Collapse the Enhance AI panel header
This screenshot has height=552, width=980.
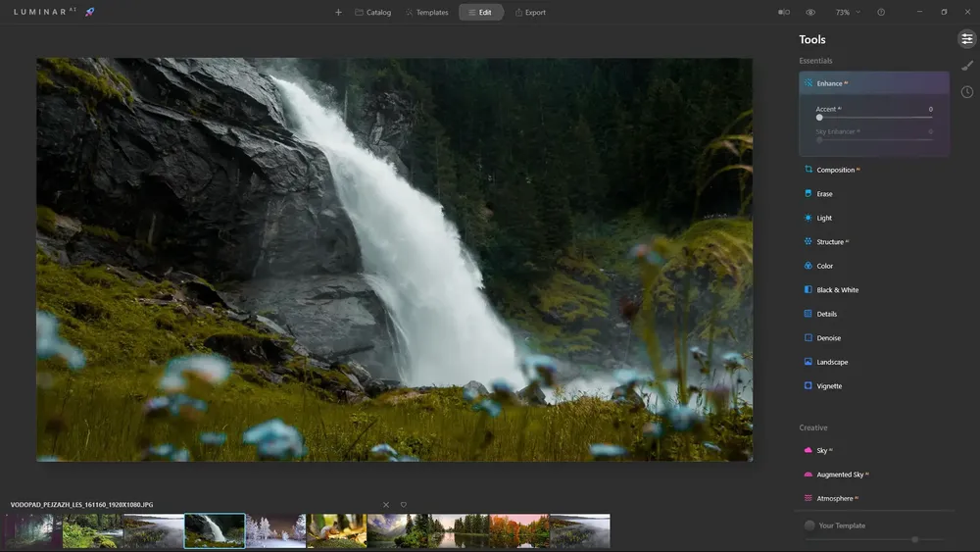[x=874, y=83]
